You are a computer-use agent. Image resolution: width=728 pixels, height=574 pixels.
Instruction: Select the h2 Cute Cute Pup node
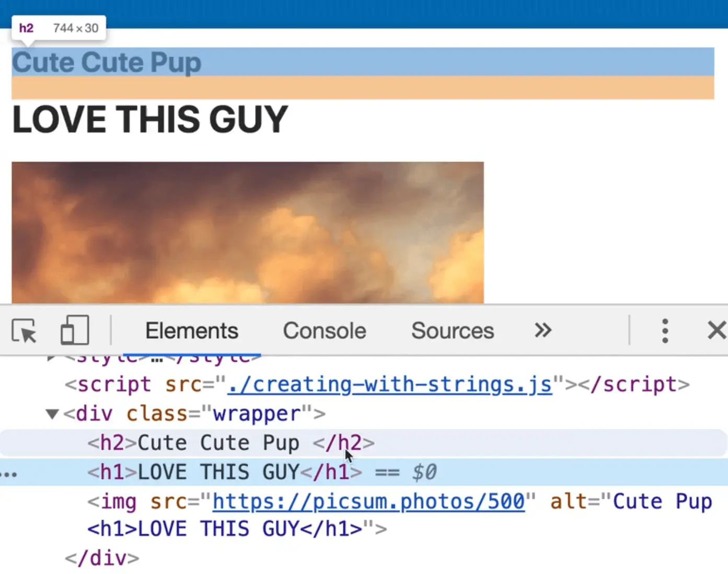(x=230, y=443)
